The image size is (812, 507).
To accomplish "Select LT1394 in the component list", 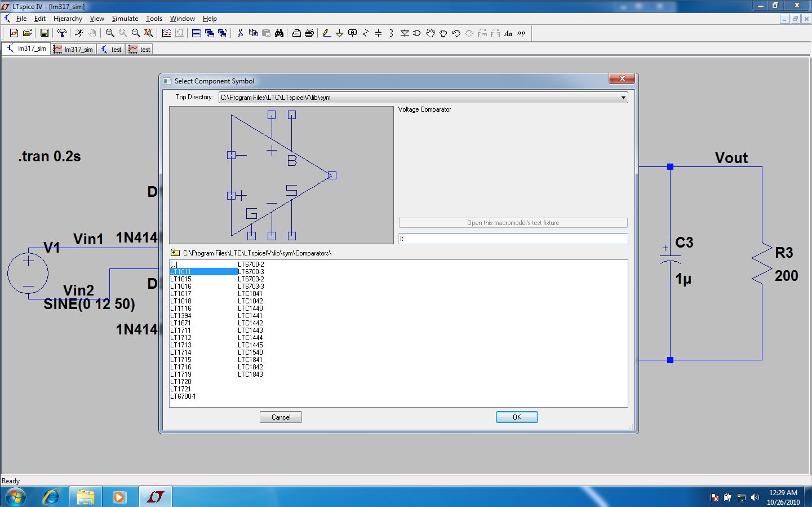I will (x=181, y=316).
